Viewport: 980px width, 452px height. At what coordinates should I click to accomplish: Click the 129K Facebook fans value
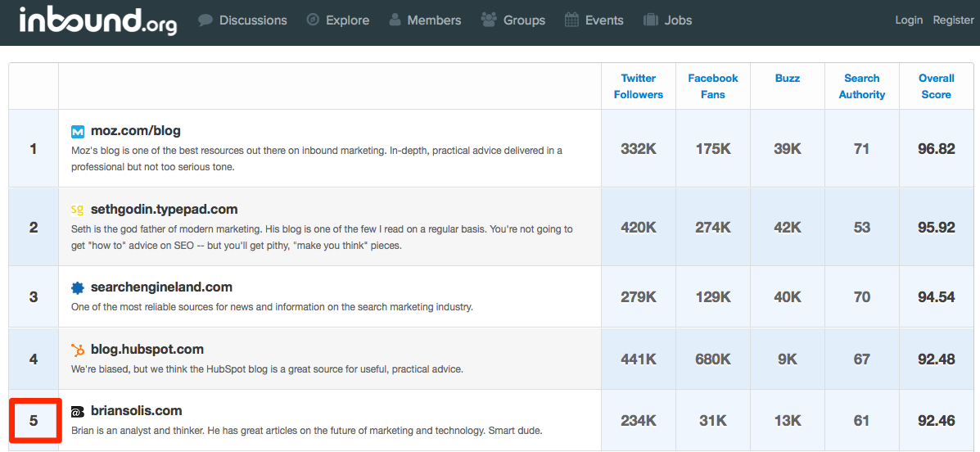pyautogui.click(x=713, y=297)
